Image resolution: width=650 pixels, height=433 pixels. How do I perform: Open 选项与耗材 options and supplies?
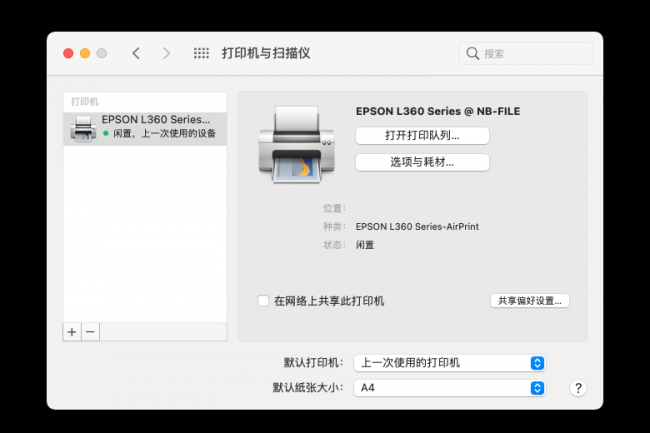(422, 162)
